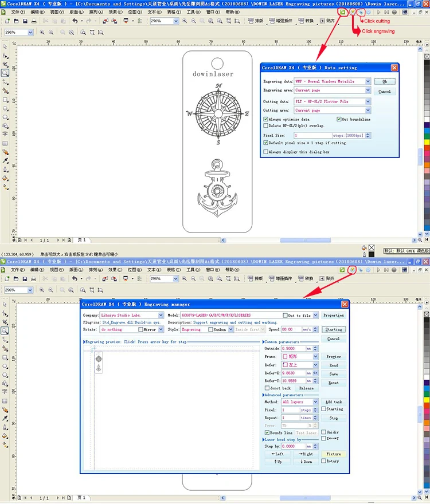Select the Text tool in lower window toolbox
This screenshot has width=430, height=504.
5,391
